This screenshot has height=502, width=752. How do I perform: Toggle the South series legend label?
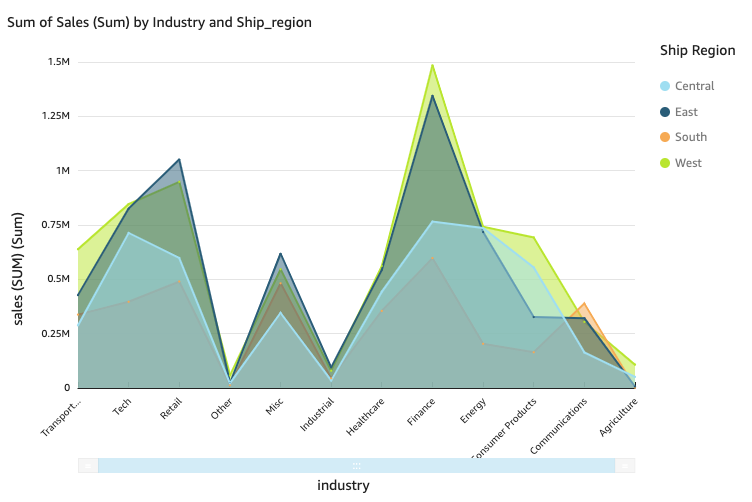690,137
